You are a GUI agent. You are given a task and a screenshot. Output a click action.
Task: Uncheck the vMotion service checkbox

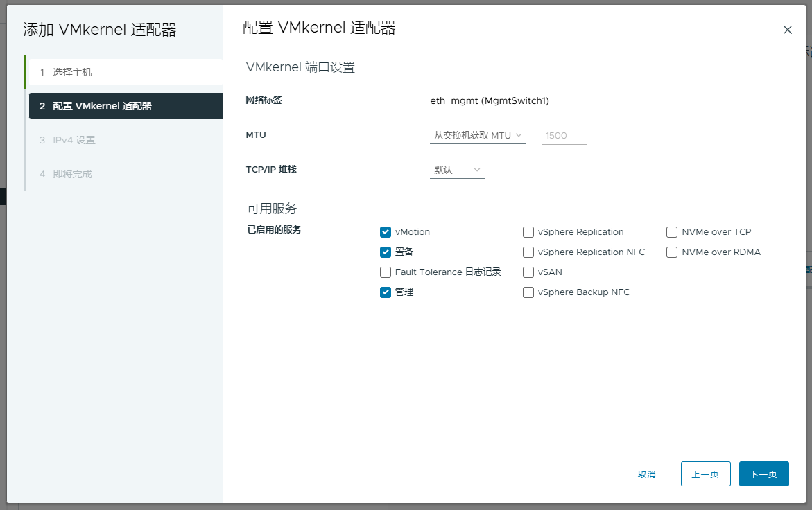[x=386, y=231]
